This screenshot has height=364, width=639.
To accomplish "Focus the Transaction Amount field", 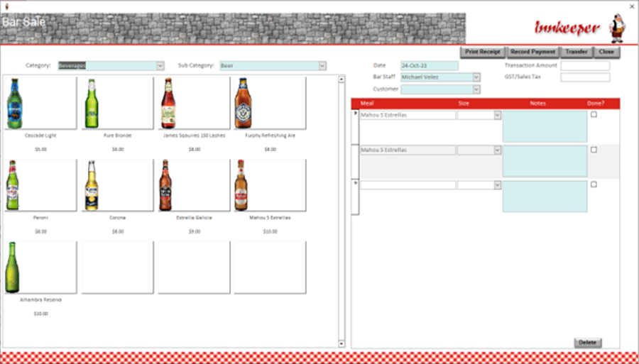I will click(x=585, y=65).
